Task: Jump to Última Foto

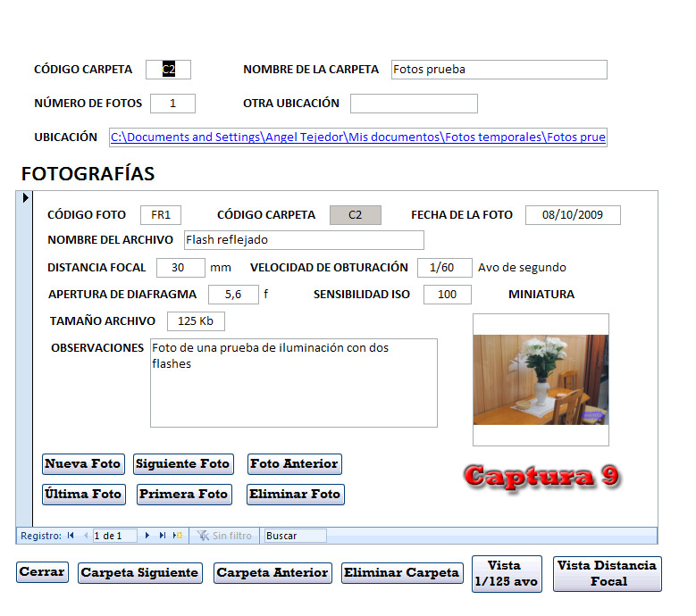Action: pyautogui.click(x=84, y=494)
